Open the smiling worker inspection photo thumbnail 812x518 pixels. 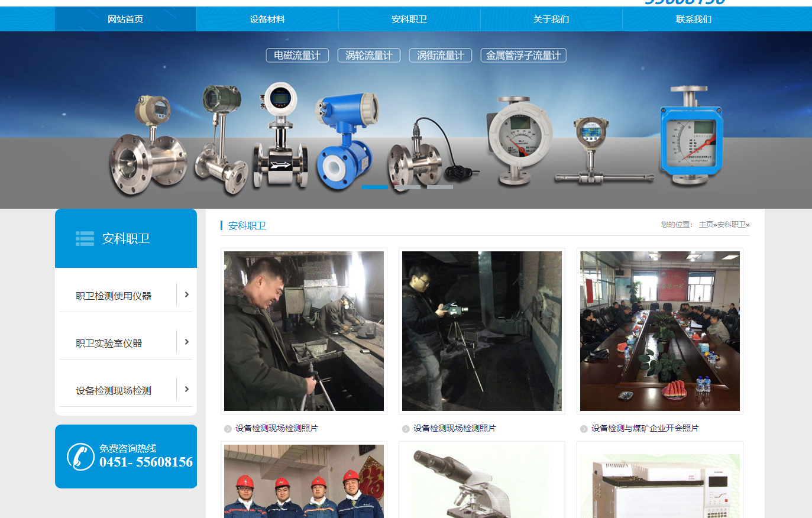304,331
